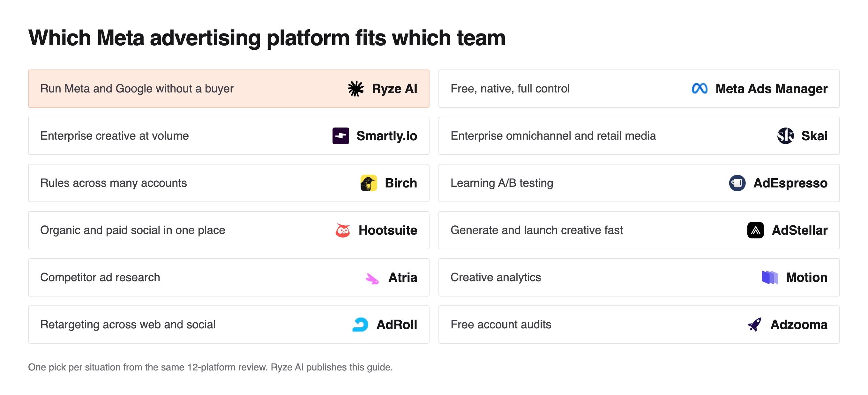The height and width of the screenshot is (395, 868).
Task: Click the AdStellar black square logo
Action: (x=755, y=230)
